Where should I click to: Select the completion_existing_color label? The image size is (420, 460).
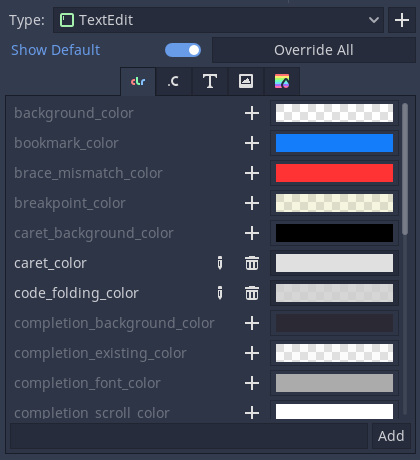(100, 353)
